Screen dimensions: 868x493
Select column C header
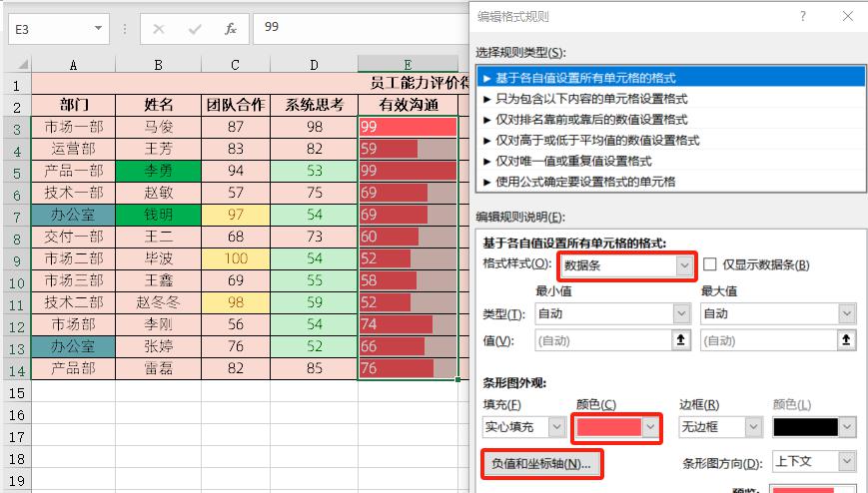click(x=236, y=65)
